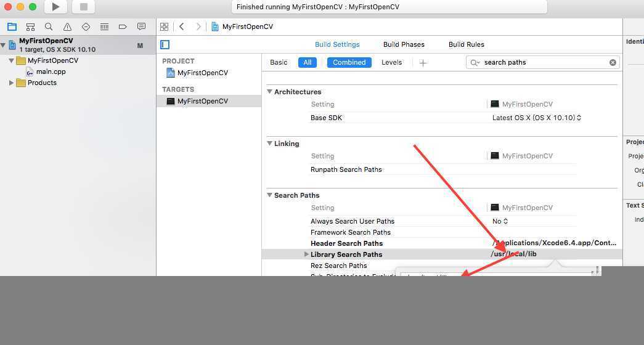Show the Symbol navigator
Viewport: 644px width, 345px height.
tap(30, 26)
